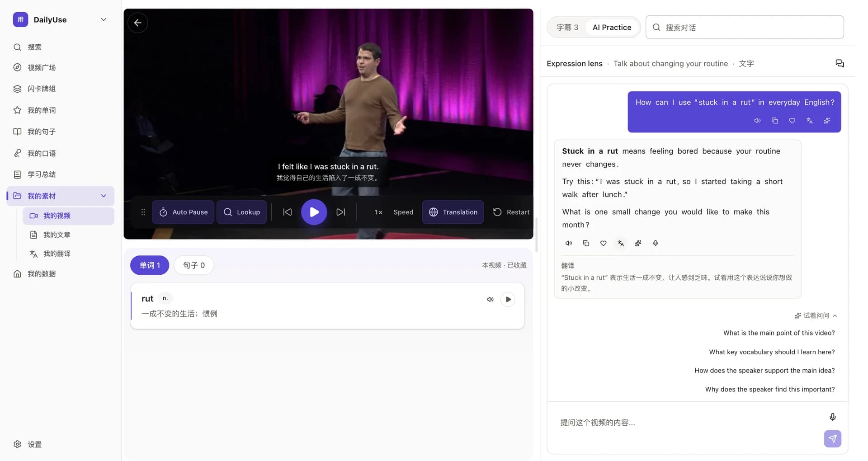Open 我的数据 in the sidebar
This screenshot has width=868, height=461.
[60, 274]
